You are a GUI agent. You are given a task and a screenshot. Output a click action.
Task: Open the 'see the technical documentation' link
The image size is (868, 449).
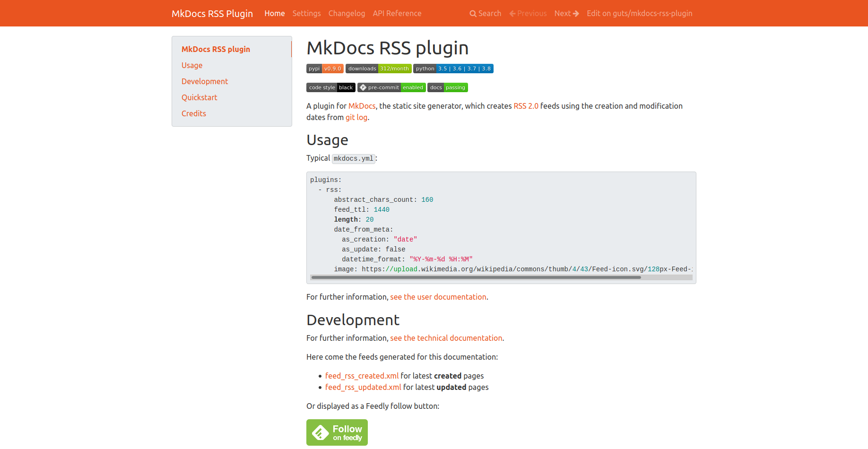pyautogui.click(x=446, y=338)
